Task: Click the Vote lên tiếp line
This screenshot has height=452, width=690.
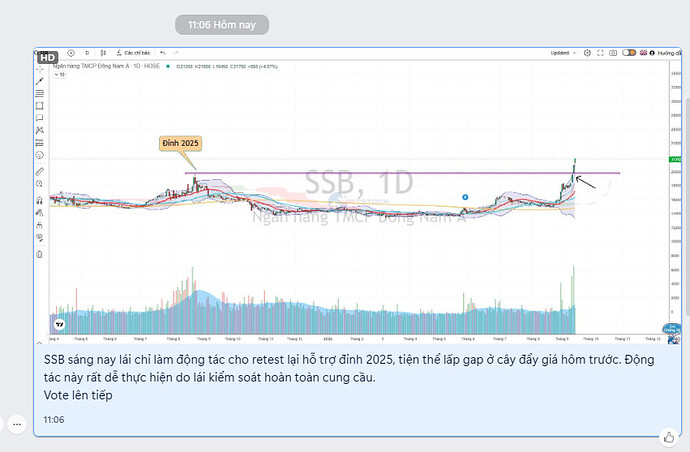Action: point(78,395)
